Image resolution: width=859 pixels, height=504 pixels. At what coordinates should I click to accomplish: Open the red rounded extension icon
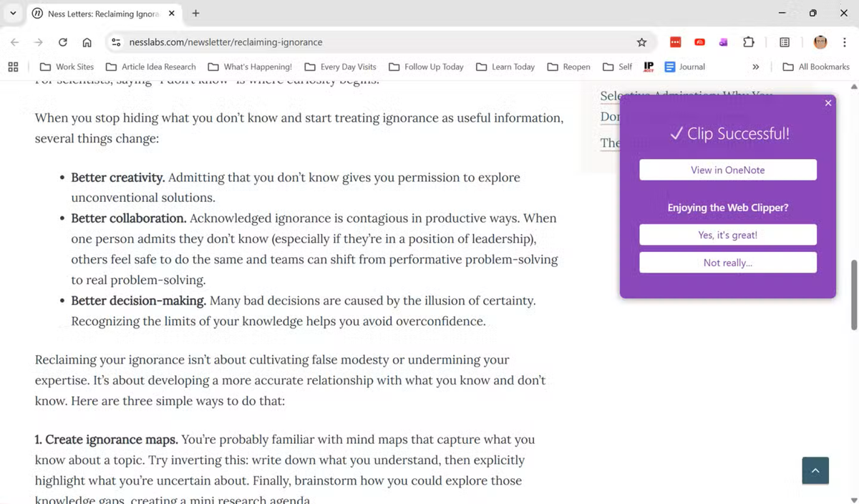pyautogui.click(x=700, y=42)
